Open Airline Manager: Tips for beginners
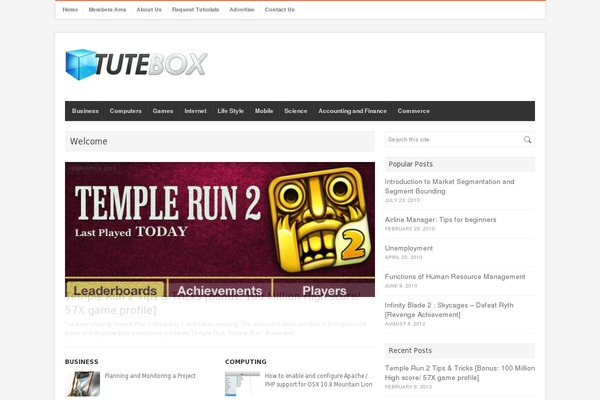 [x=440, y=220]
